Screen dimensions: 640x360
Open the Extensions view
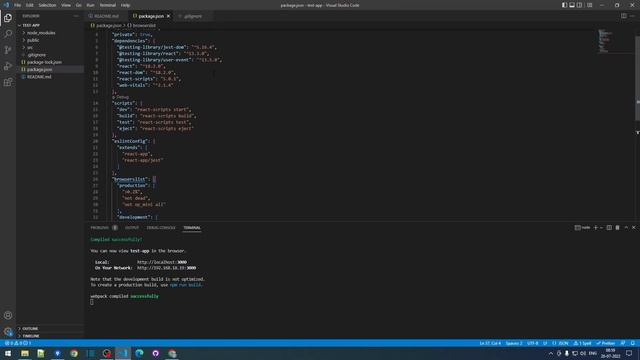point(8,82)
